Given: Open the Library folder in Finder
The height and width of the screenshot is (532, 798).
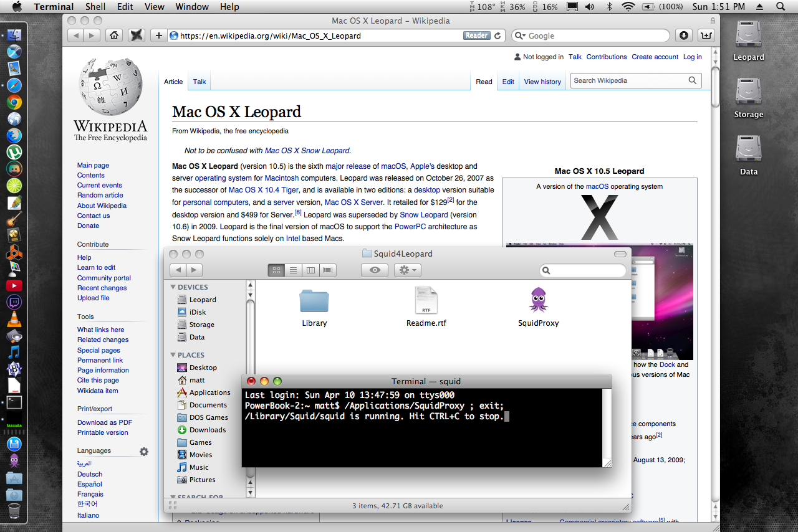Looking at the screenshot, I should (x=314, y=300).
